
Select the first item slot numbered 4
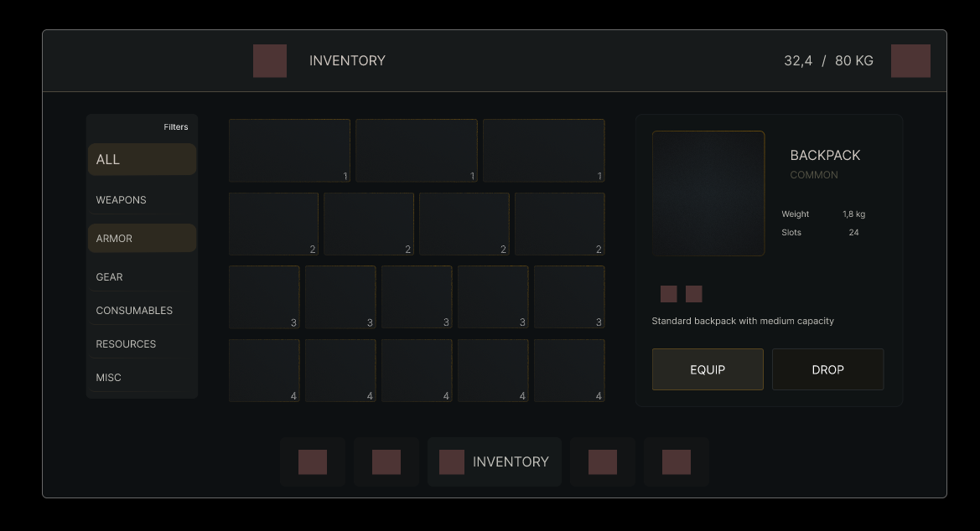[264, 370]
